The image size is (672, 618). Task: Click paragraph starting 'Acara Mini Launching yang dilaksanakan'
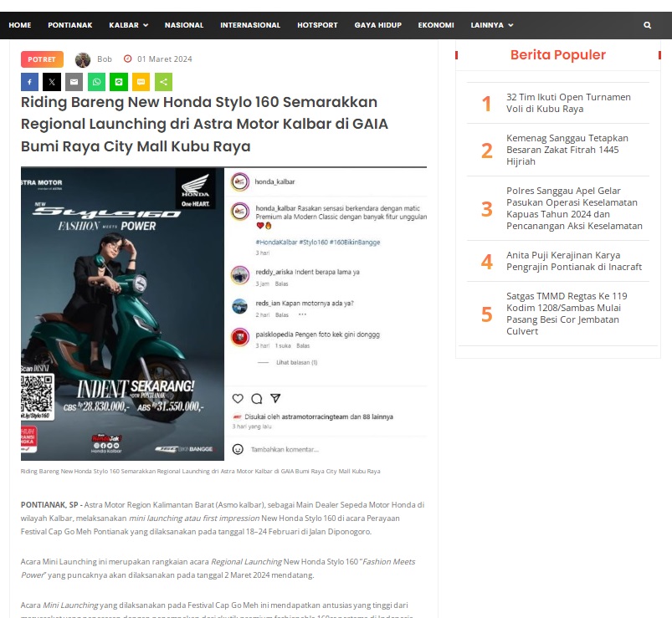(x=217, y=610)
